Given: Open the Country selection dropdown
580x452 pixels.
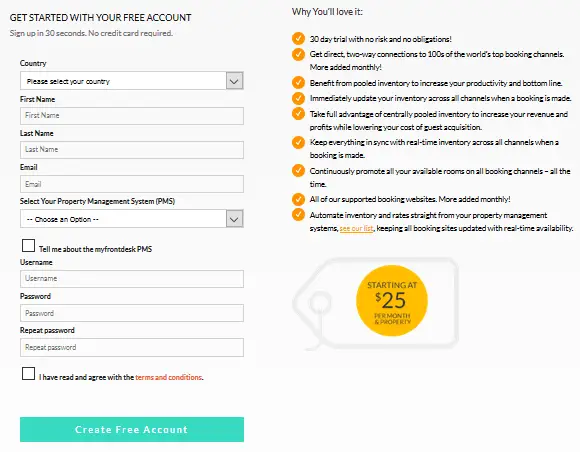Looking at the screenshot, I should 132,81.
